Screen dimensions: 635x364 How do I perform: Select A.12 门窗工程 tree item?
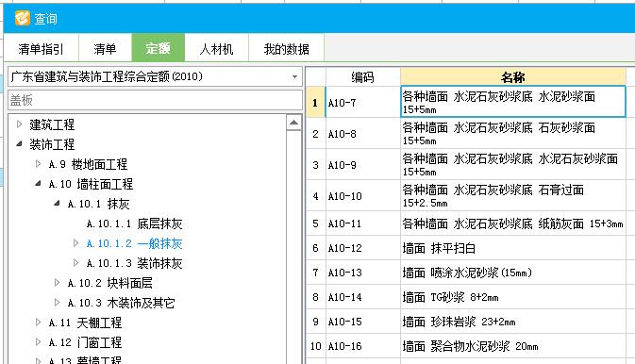tap(85, 343)
